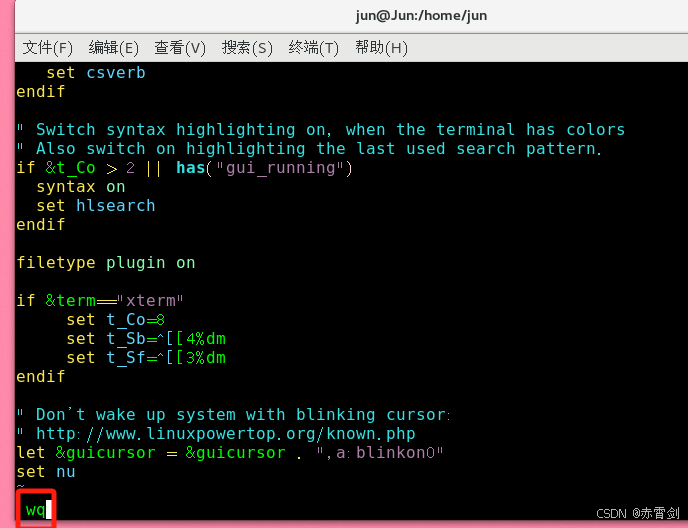Image resolution: width=688 pixels, height=528 pixels.
Task: Click the 'set nu' line
Action: point(46,472)
